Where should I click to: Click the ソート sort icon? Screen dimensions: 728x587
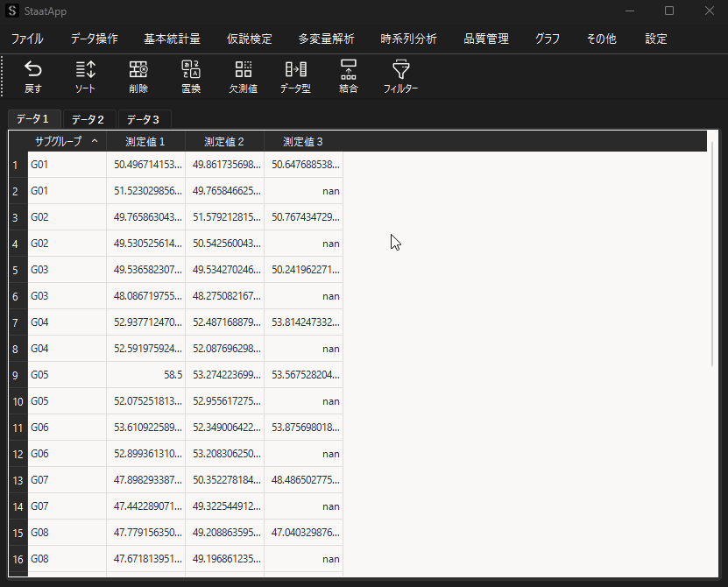85,77
